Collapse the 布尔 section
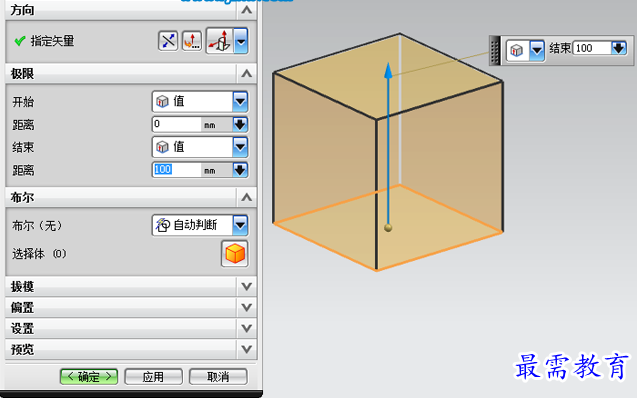 coord(246,197)
